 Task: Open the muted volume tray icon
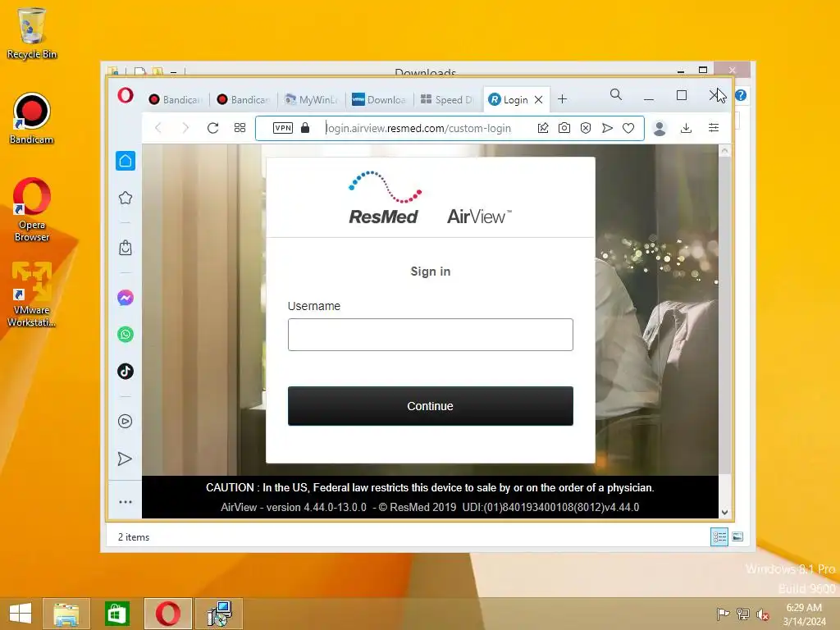pyautogui.click(x=763, y=614)
